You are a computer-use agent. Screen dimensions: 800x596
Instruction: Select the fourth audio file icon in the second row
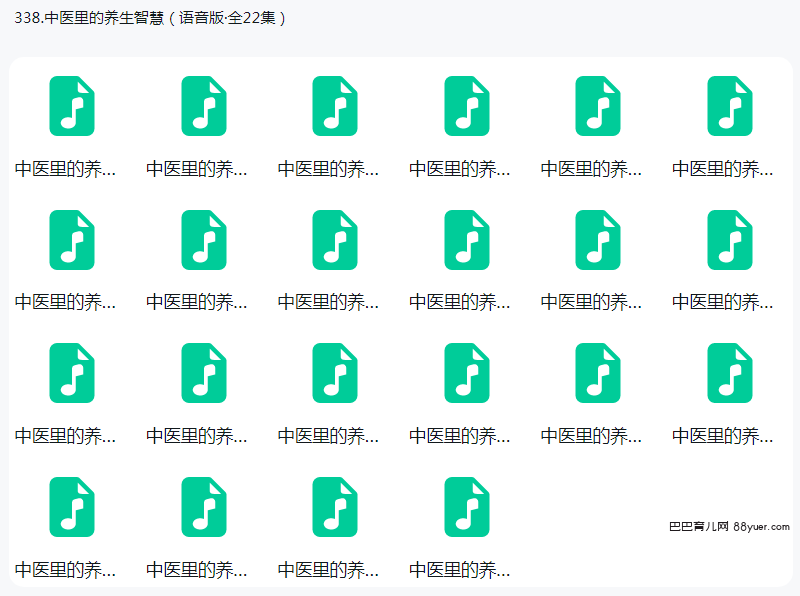coord(467,240)
